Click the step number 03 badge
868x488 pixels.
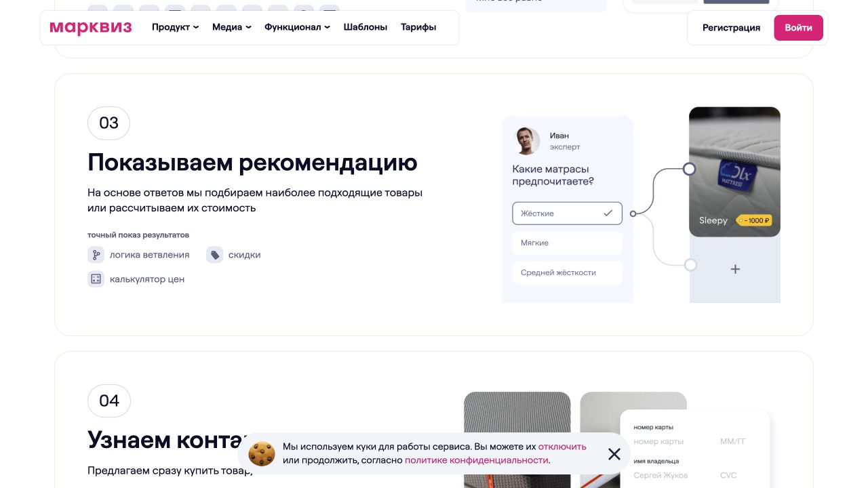coord(108,123)
